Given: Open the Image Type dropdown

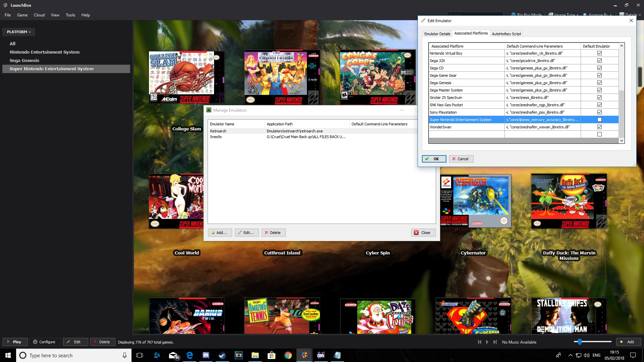Looking at the screenshot, I should pyautogui.click(x=563, y=15).
